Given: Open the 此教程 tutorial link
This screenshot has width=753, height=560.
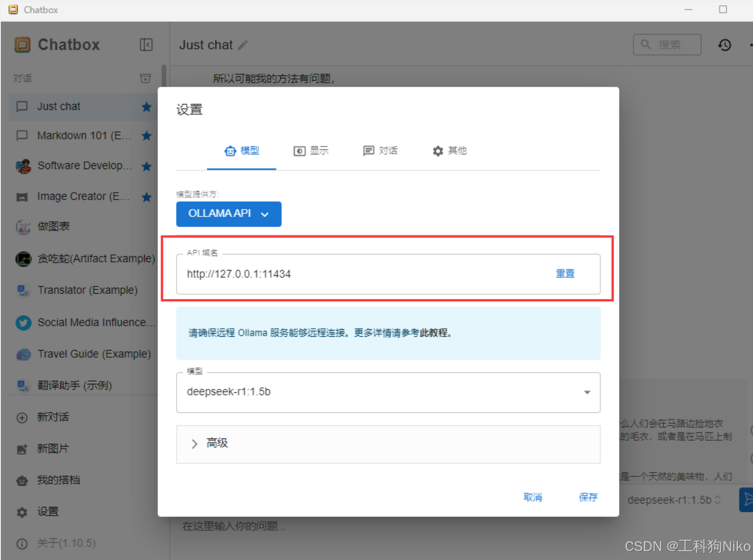Looking at the screenshot, I should point(434,333).
